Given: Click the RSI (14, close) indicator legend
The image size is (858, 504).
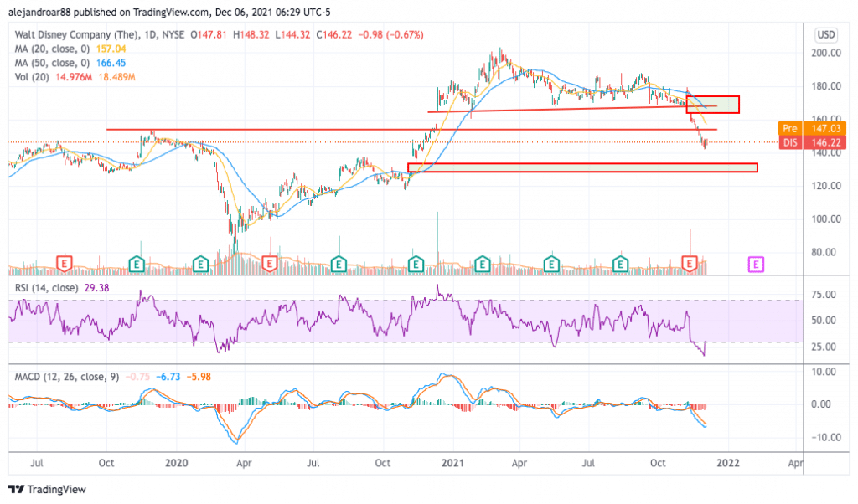Looking at the screenshot, I should pyautogui.click(x=47, y=287).
